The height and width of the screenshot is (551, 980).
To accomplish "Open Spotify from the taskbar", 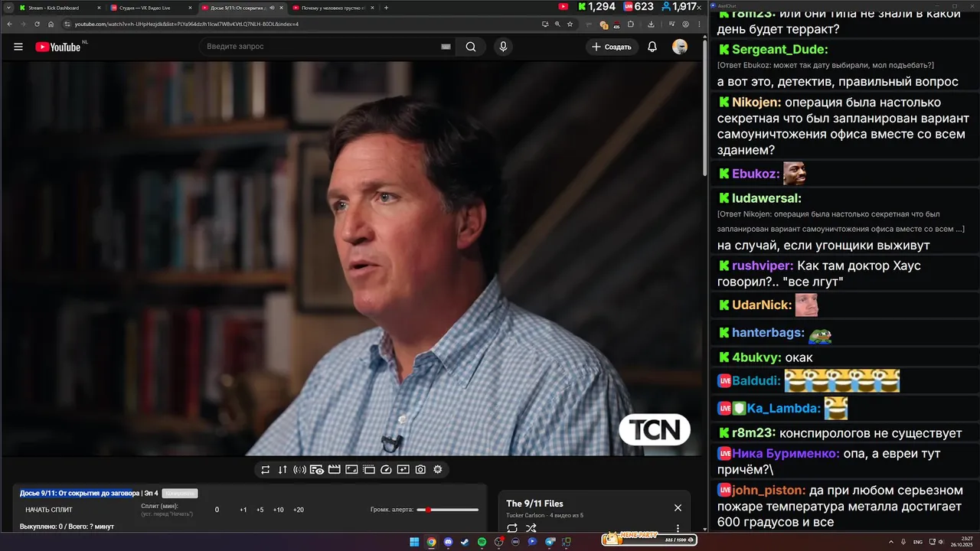I will click(x=482, y=542).
